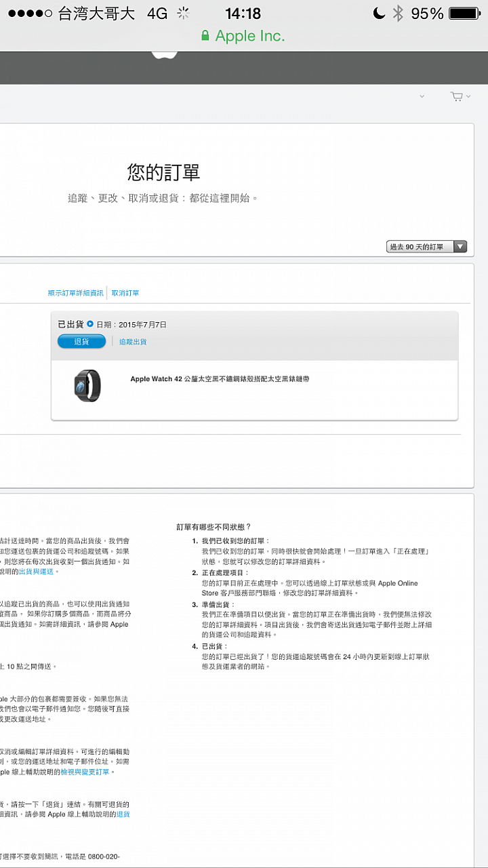Follow the 追蹤出貨 link
This screenshot has height=868, width=488.
coord(133,342)
